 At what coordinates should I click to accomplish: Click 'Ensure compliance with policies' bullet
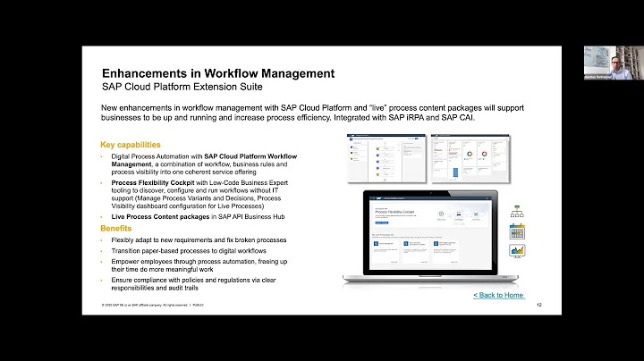[193, 284]
